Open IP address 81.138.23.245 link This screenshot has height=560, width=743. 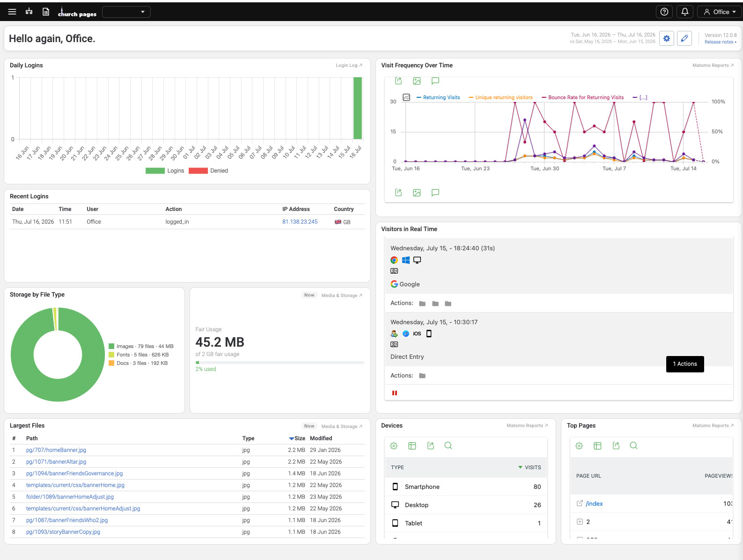click(x=300, y=222)
